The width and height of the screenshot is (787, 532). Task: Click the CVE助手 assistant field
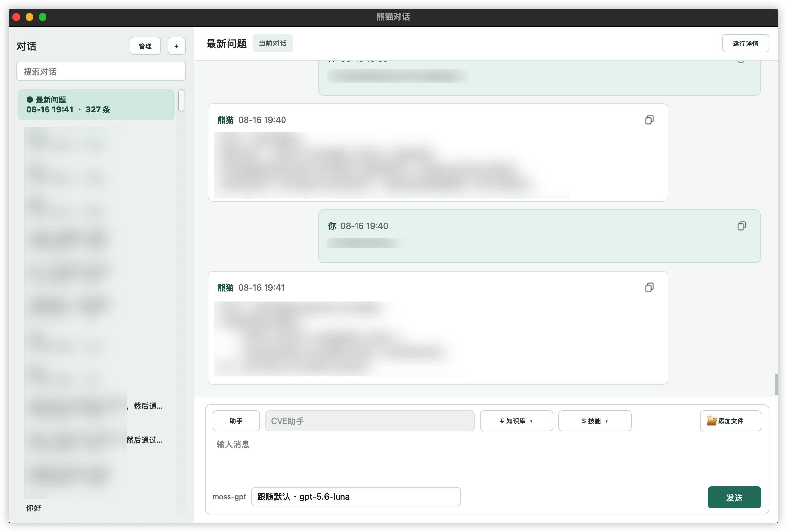pos(370,421)
